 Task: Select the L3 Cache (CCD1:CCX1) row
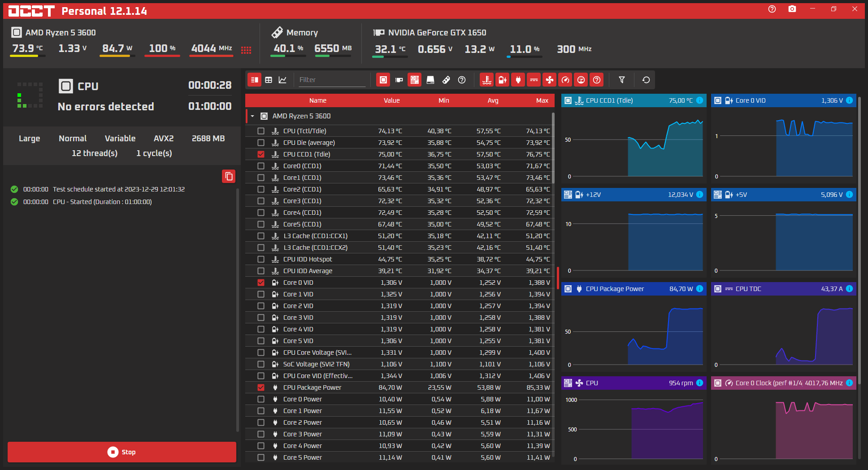(399, 236)
